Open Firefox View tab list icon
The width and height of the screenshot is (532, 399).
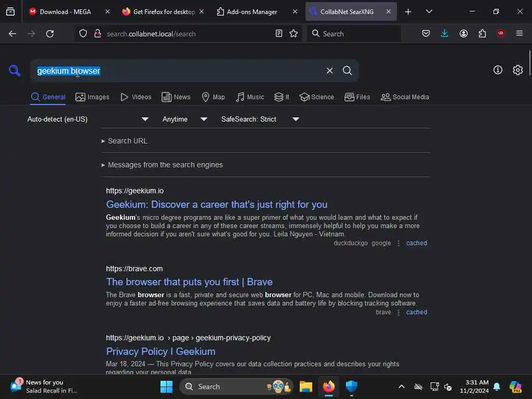tap(10, 11)
